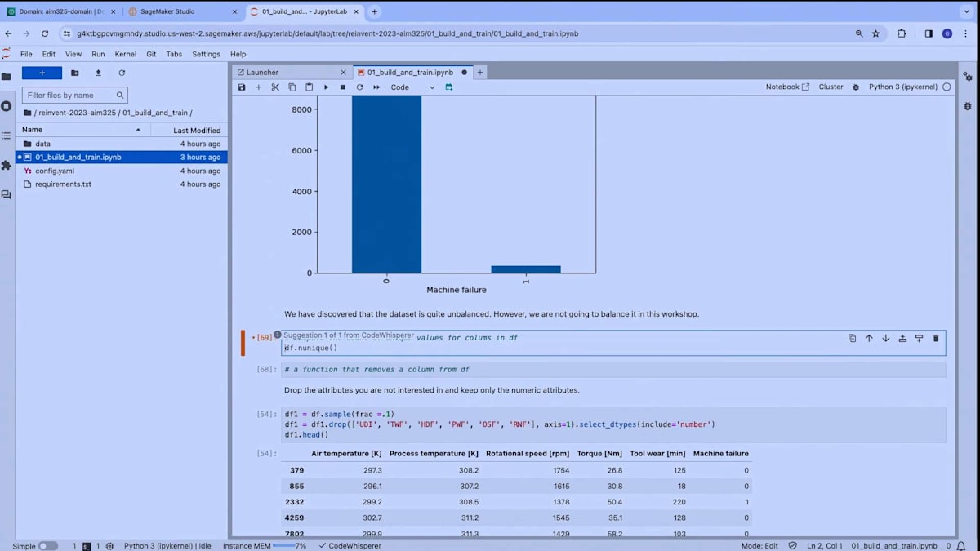Open the property inspector gears in right sidebar
Viewport: 980px width, 551px height.
[x=968, y=76]
